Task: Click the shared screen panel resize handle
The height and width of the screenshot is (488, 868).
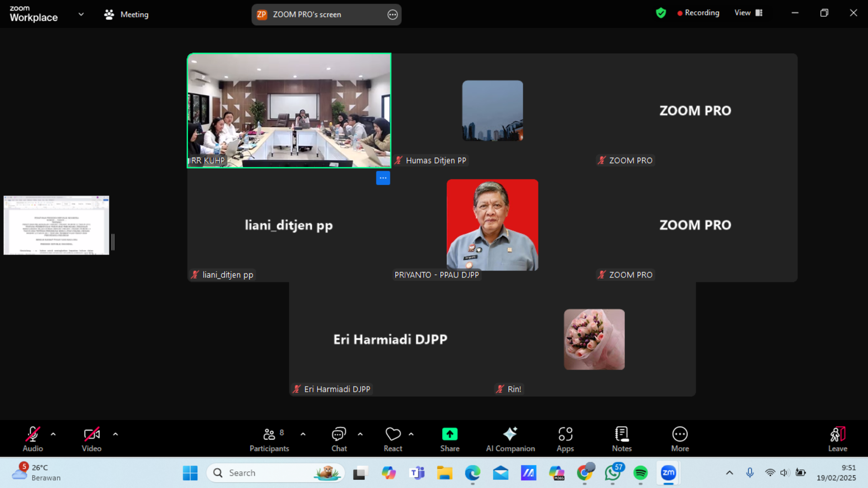Action: point(113,242)
